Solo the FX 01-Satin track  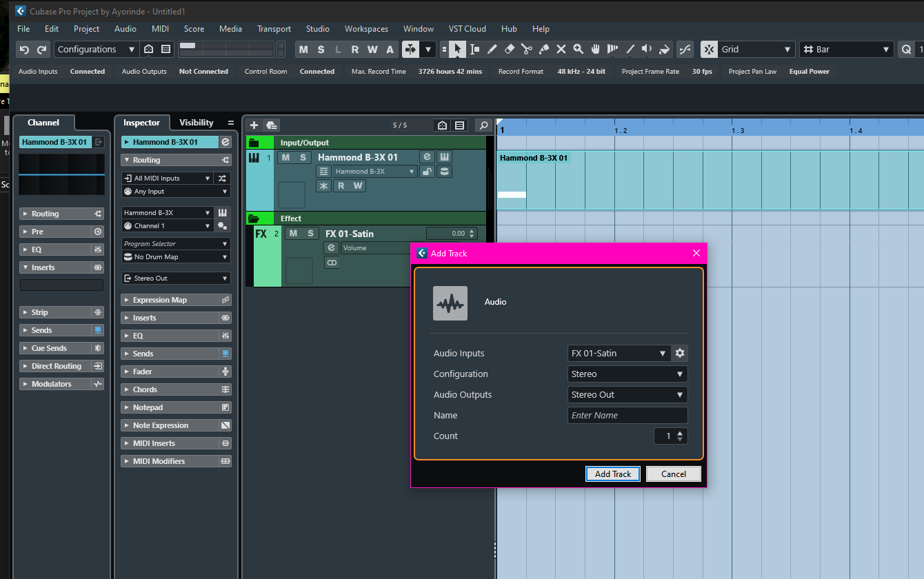tap(310, 234)
